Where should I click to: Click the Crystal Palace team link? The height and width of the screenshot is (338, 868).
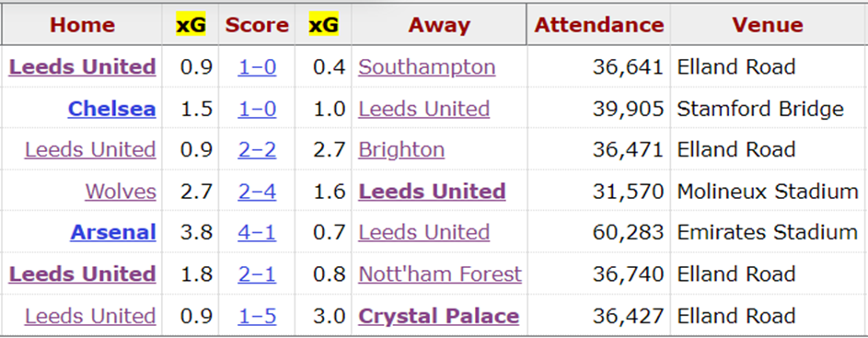point(439,316)
